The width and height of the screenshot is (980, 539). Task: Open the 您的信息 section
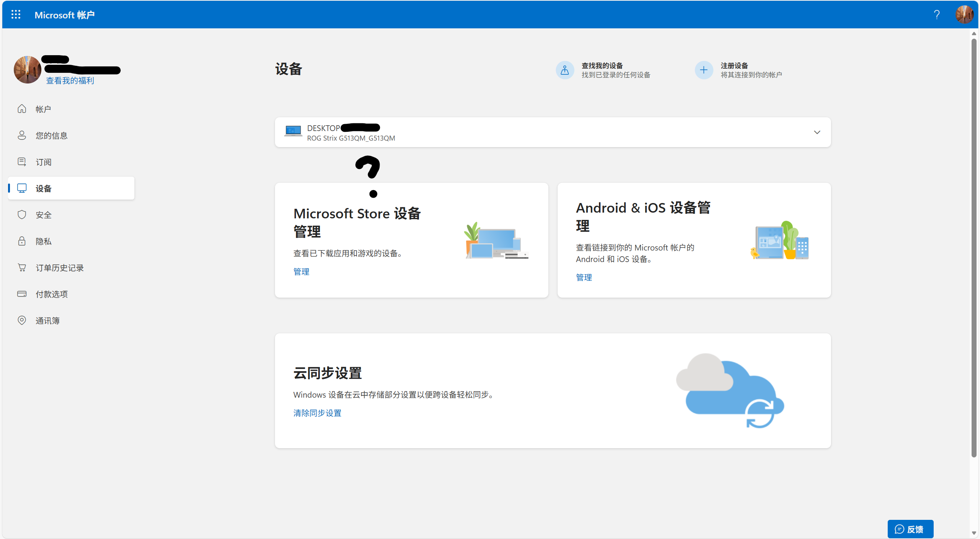(51, 135)
